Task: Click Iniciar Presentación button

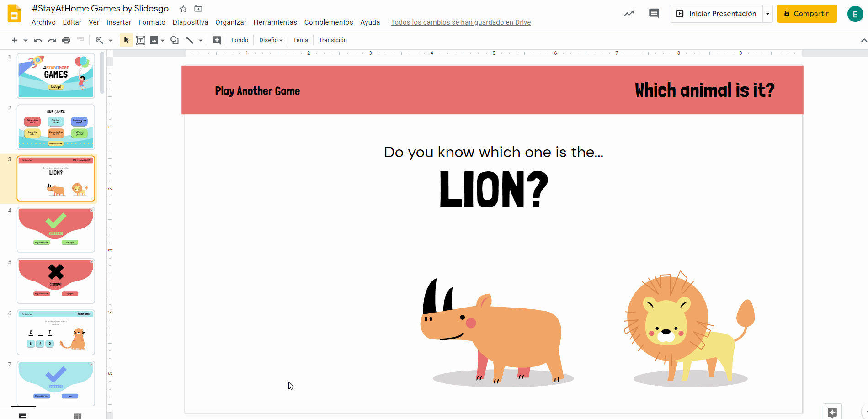Action: 716,14
